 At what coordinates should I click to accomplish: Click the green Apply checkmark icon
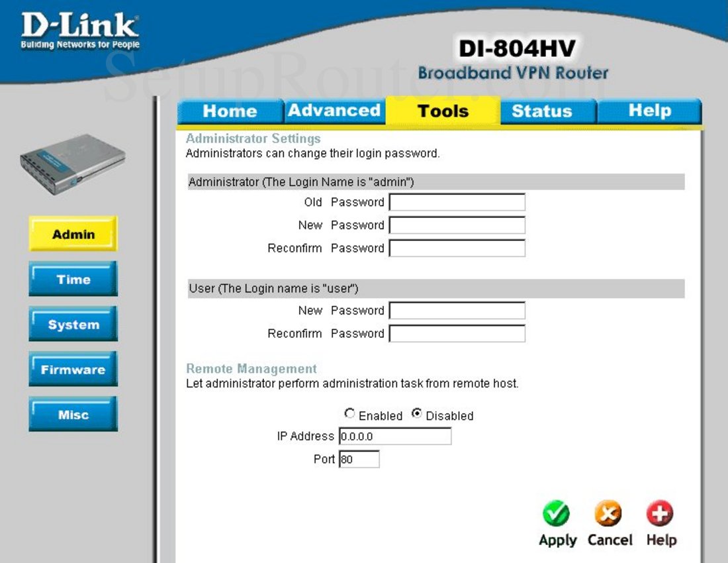556,513
